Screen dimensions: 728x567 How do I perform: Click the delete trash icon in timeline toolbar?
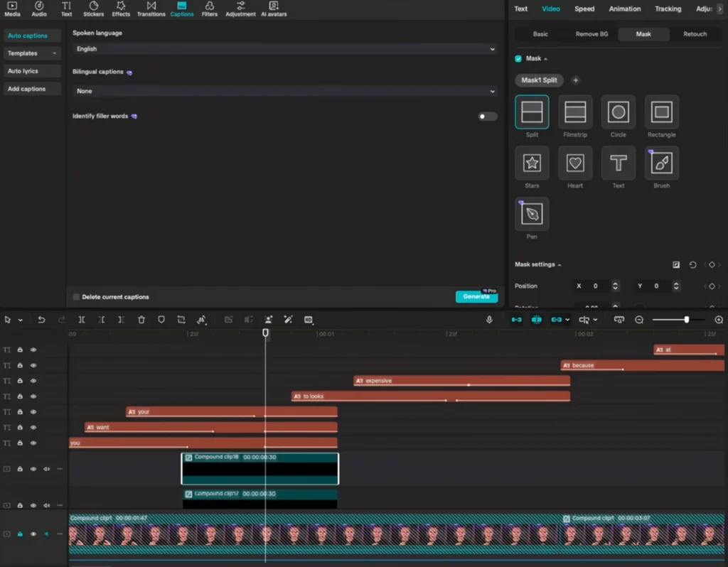[141, 320]
